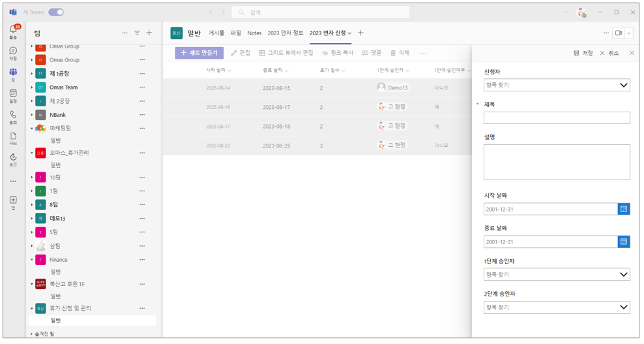The width and height of the screenshot is (644, 344).
Task: Open the start date calendar picker
Action: [623, 209]
